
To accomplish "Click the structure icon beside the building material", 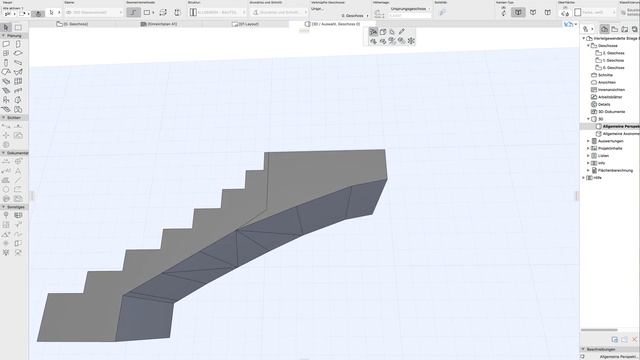I will click(193, 12).
